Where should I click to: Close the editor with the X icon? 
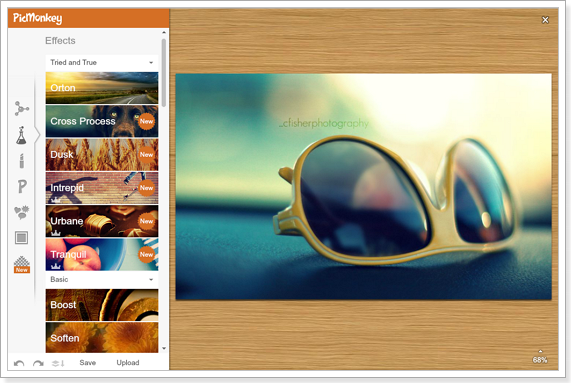(545, 20)
